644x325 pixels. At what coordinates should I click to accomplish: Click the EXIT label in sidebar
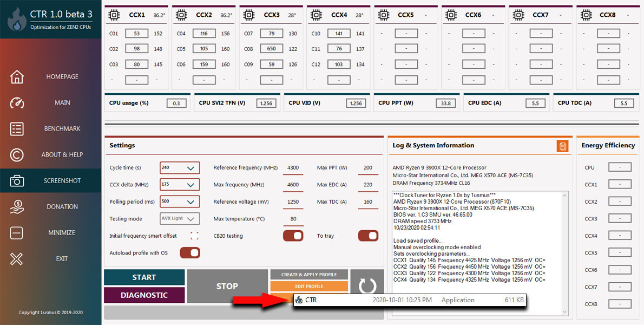(x=62, y=259)
